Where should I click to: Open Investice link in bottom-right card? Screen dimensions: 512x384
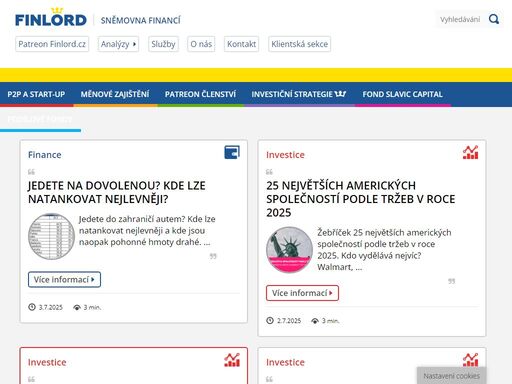click(x=285, y=362)
